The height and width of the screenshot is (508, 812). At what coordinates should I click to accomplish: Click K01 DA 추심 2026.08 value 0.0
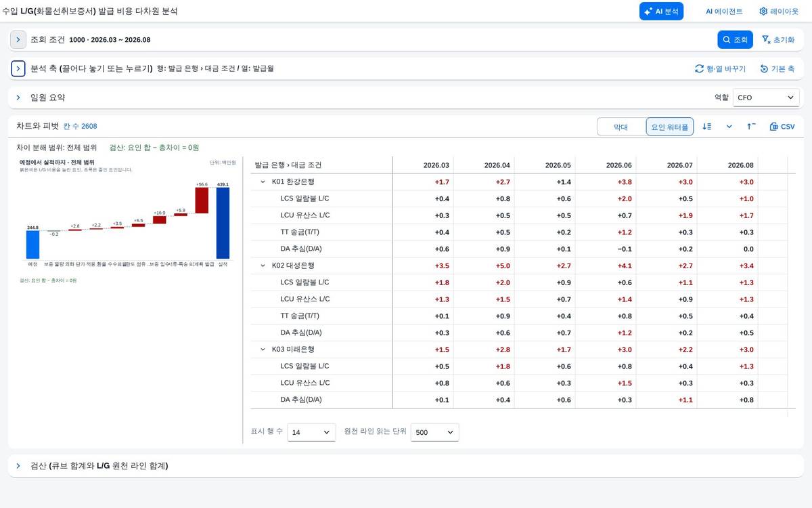(x=748, y=249)
